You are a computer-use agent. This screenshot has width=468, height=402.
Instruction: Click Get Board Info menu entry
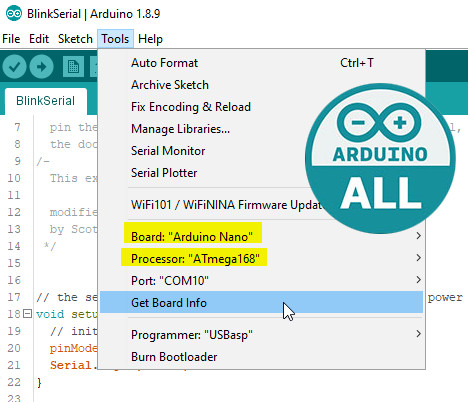click(x=261, y=302)
